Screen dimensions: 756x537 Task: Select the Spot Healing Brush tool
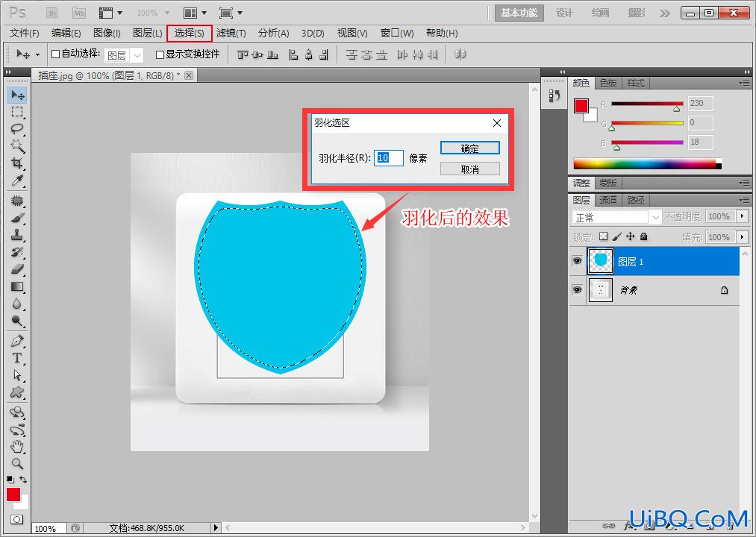pyautogui.click(x=17, y=201)
